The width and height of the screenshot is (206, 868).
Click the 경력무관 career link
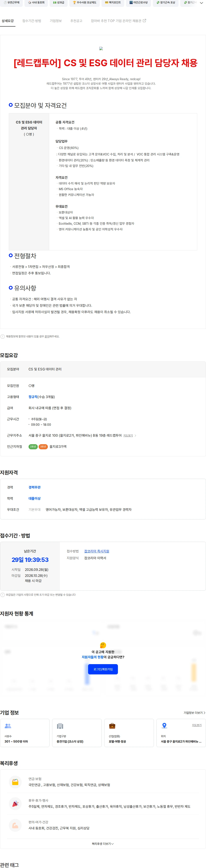[34, 487]
